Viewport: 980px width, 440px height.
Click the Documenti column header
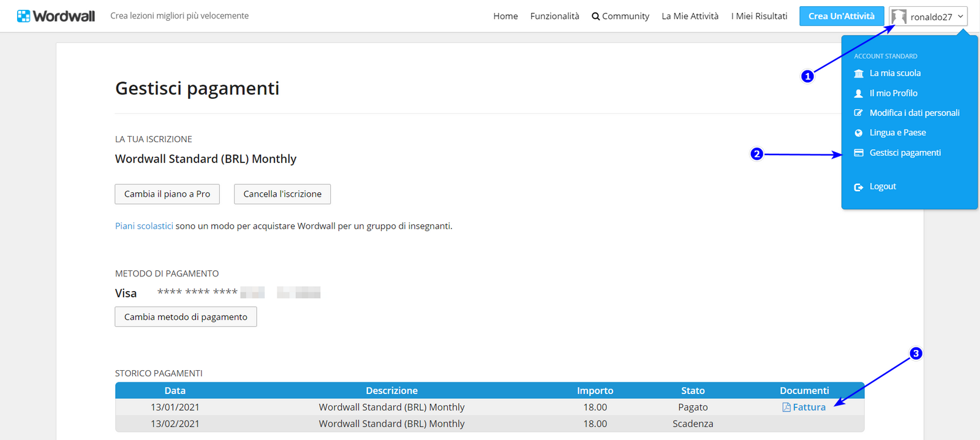coord(804,391)
